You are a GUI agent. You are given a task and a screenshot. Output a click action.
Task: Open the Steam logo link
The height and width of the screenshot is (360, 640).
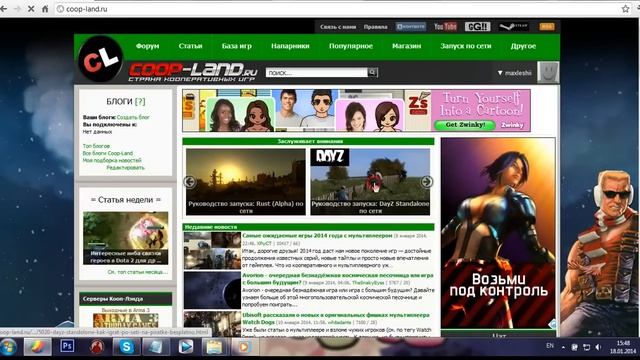click(514, 27)
